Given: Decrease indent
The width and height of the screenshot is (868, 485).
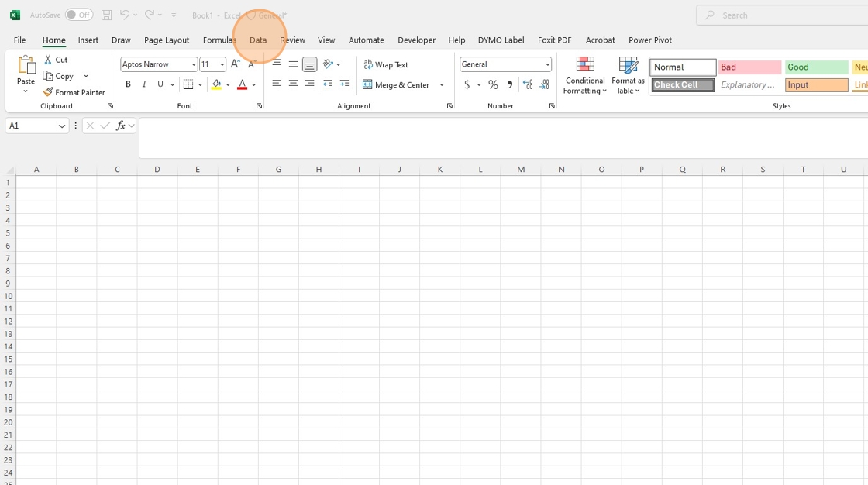Looking at the screenshot, I should point(329,84).
